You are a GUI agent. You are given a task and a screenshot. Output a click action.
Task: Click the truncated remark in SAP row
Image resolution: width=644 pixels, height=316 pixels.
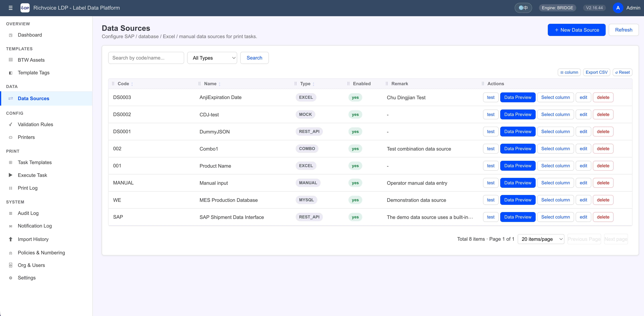[x=430, y=217]
